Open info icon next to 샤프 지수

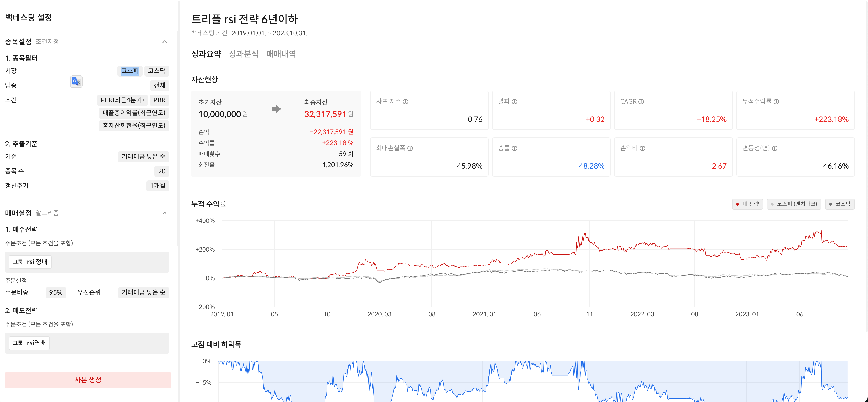coord(406,102)
